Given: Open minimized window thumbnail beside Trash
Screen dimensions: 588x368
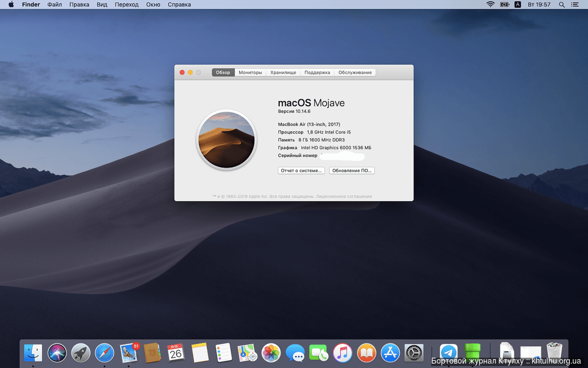Looking at the screenshot, I should click(x=531, y=352).
